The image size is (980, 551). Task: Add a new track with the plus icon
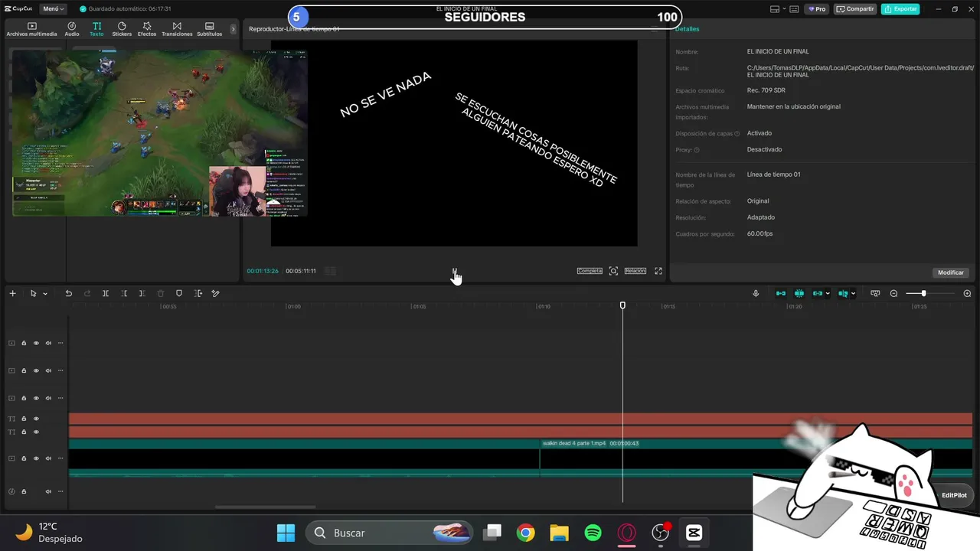tap(12, 293)
